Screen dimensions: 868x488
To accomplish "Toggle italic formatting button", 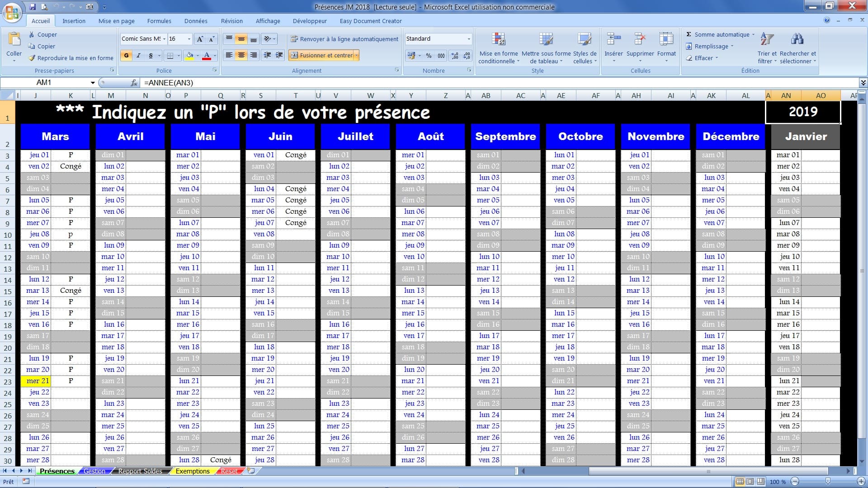I will (x=138, y=56).
